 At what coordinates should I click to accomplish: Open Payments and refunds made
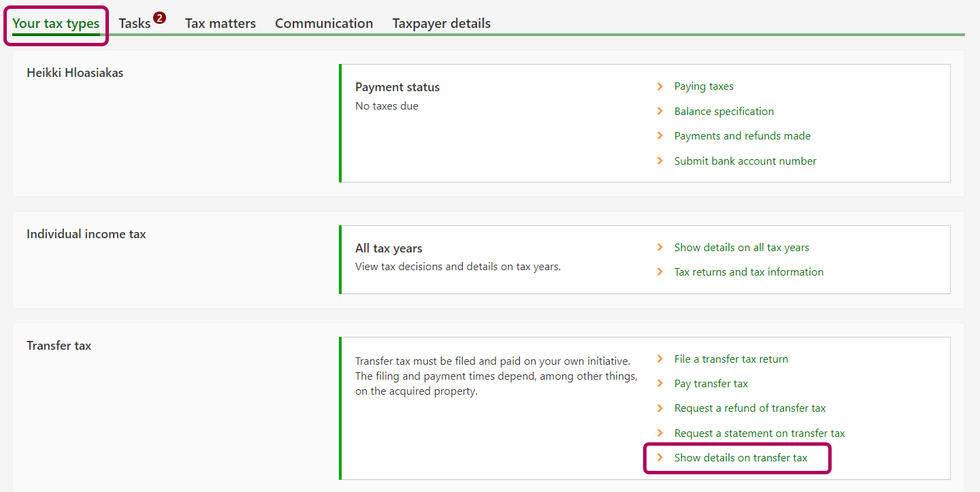pos(742,136)
